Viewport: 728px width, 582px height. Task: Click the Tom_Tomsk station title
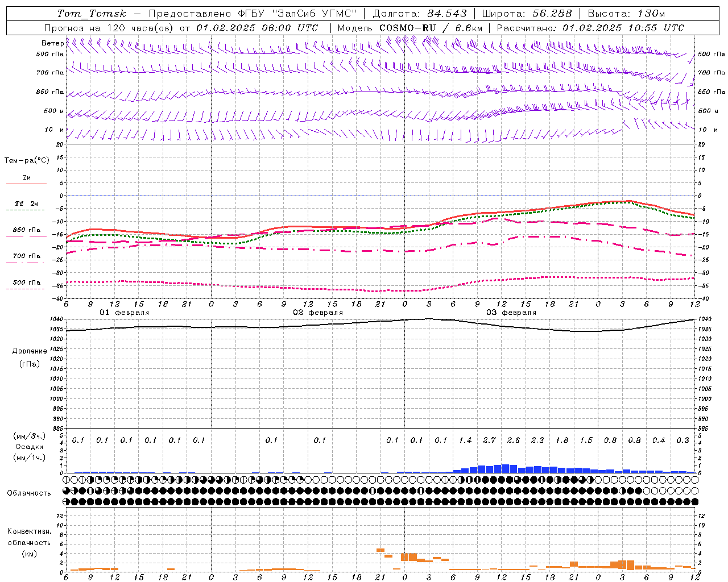pos(92,14)
